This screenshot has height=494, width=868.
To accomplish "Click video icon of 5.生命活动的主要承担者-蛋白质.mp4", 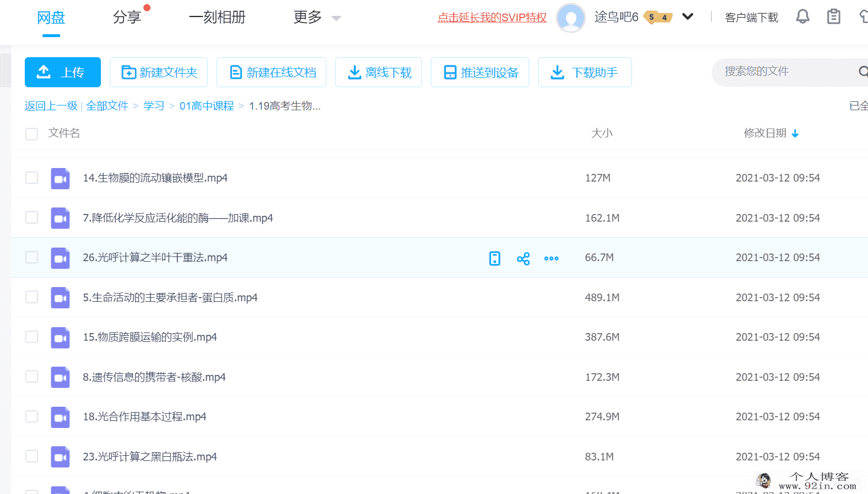I will [60, 298].
